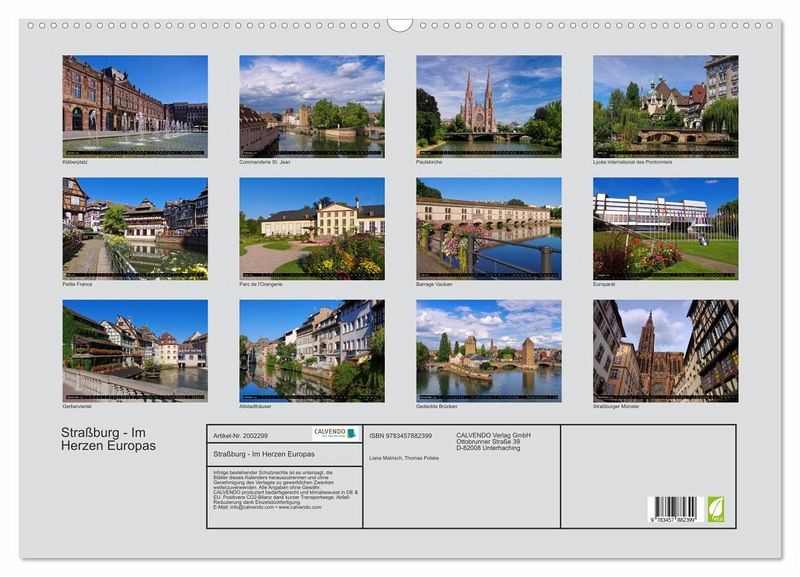The height and width of the screenshot is (577, 800).
Task: Open the Altstadthäuser photo
Action: tap(312, 351)
